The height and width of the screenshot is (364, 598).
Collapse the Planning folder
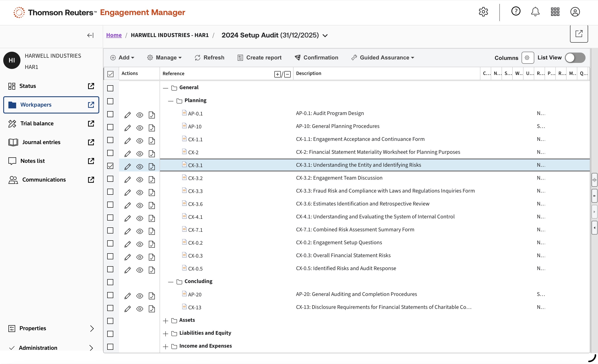171,101
